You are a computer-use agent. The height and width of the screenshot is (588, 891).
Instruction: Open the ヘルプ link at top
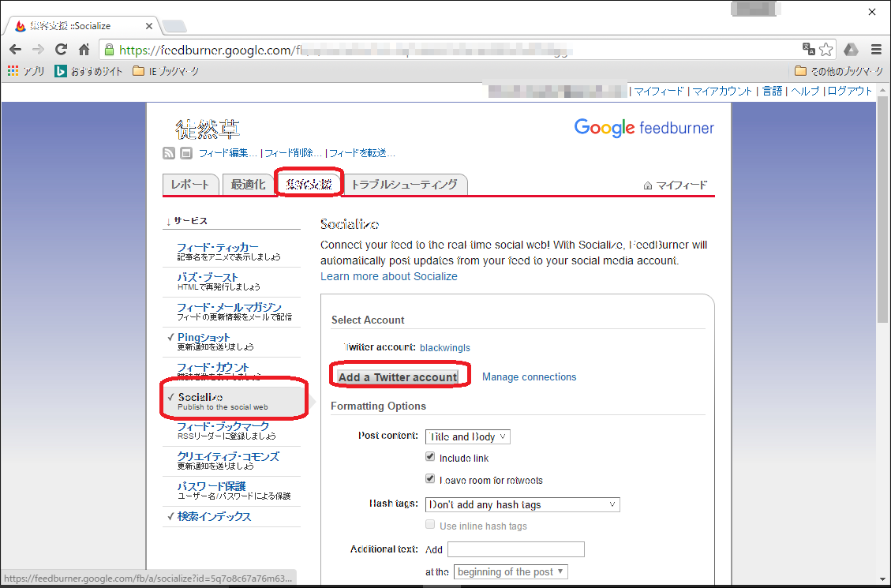click(x=805, y=91)
